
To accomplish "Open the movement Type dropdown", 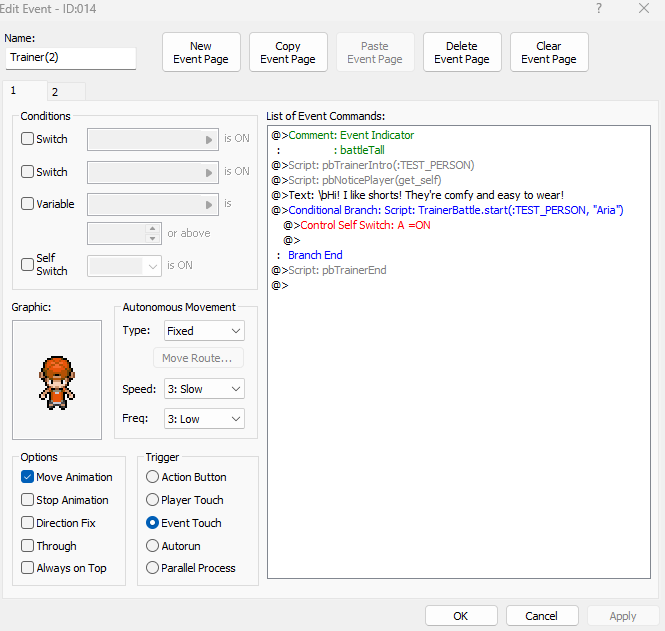I will tap(204, 331).
